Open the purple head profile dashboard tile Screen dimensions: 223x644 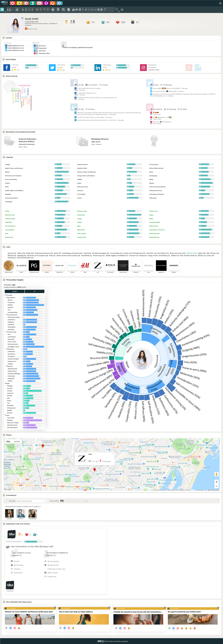pyautogui.click(x=46, y=3)
